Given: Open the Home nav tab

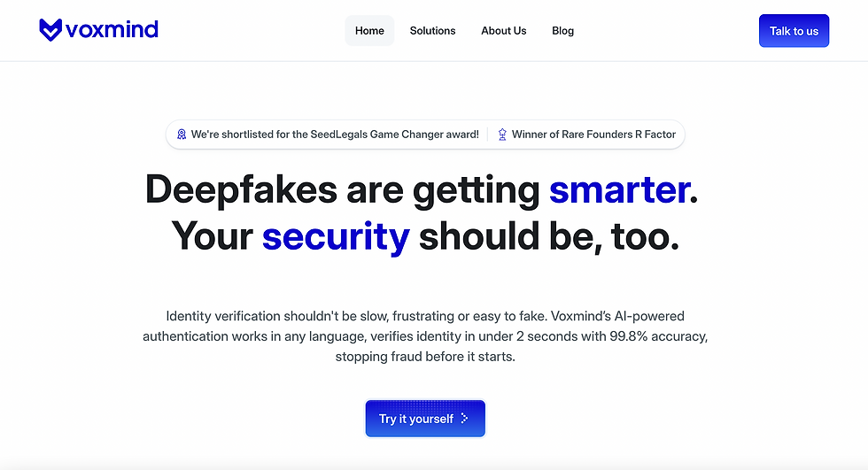Looking at the screenshot, I should (x=369, y=31).
